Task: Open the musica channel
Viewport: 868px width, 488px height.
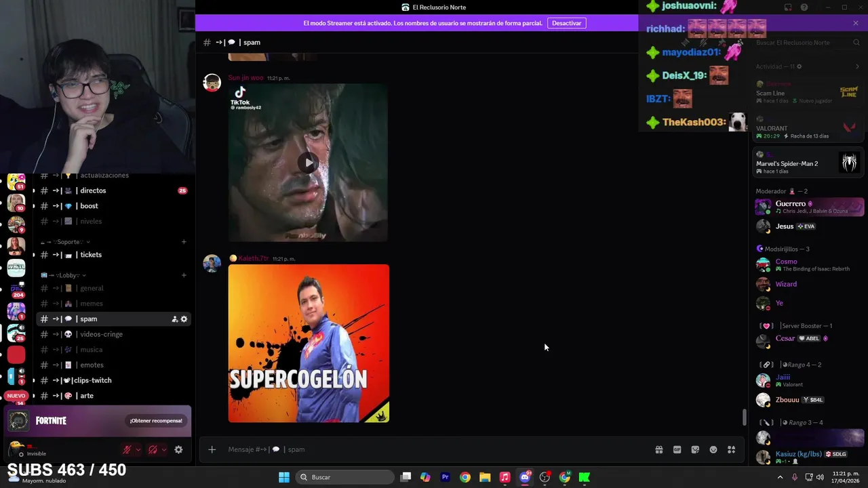Action: click(113, 350)
